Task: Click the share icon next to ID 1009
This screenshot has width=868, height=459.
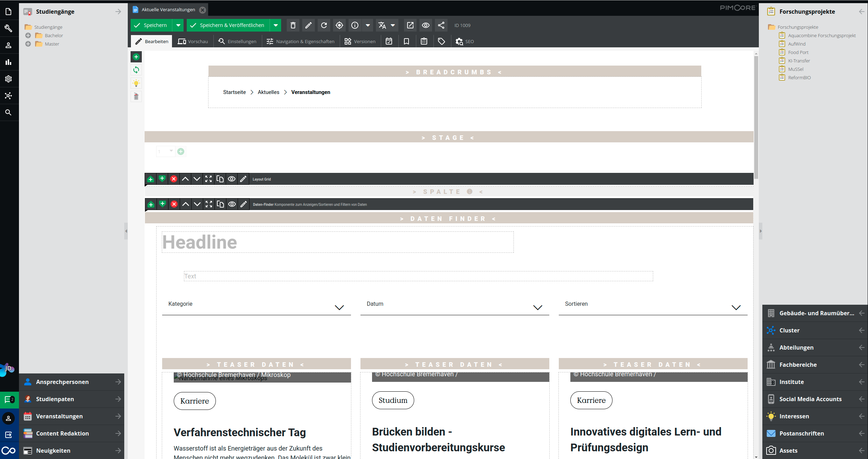Action: pos(441,25)
